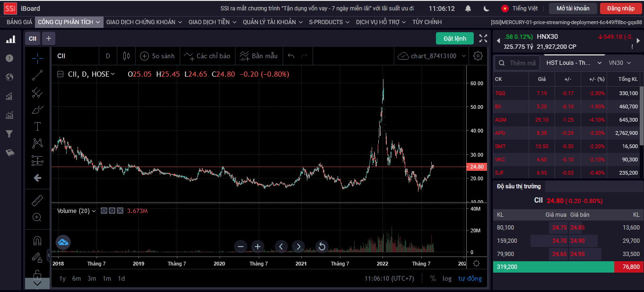Open Các chỉ báo indicators menu
Viewport: 644px width, 292px height.
pos(208,56)
